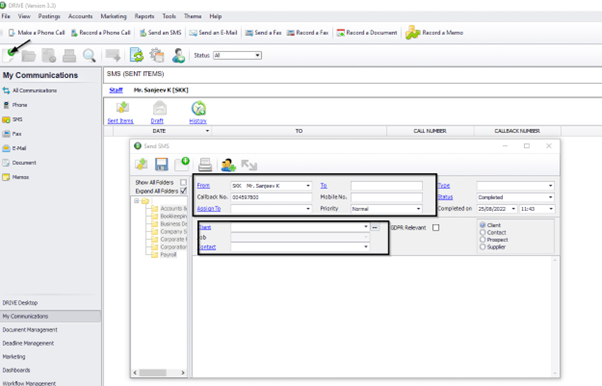Click the Client browse ellipsis button

(375, 227)
